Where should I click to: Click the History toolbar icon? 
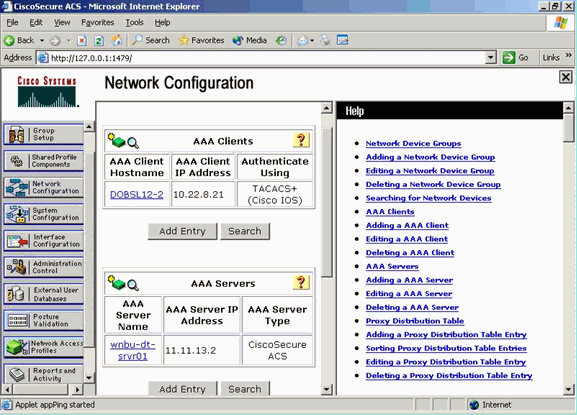281,40
